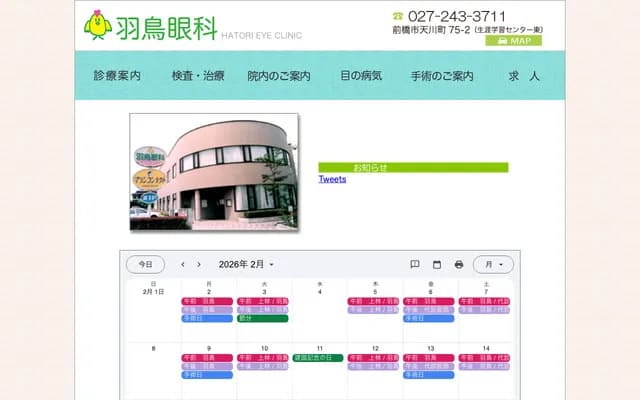
Task: Open the green MAP button
Action: tap(513, 40)
